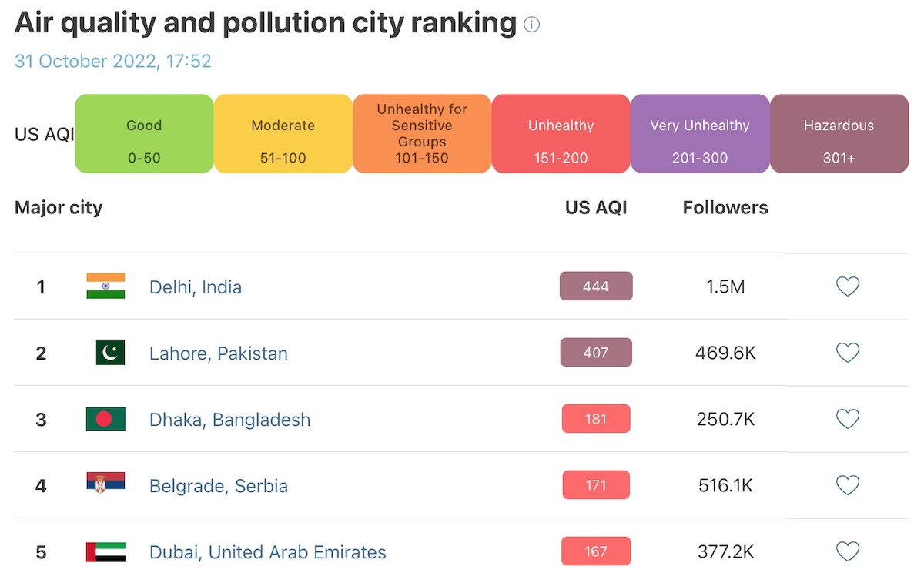Click Delhi's 444 AQI badge
The width and height of the screenshot is (924, 583).
tap(596, 286)
